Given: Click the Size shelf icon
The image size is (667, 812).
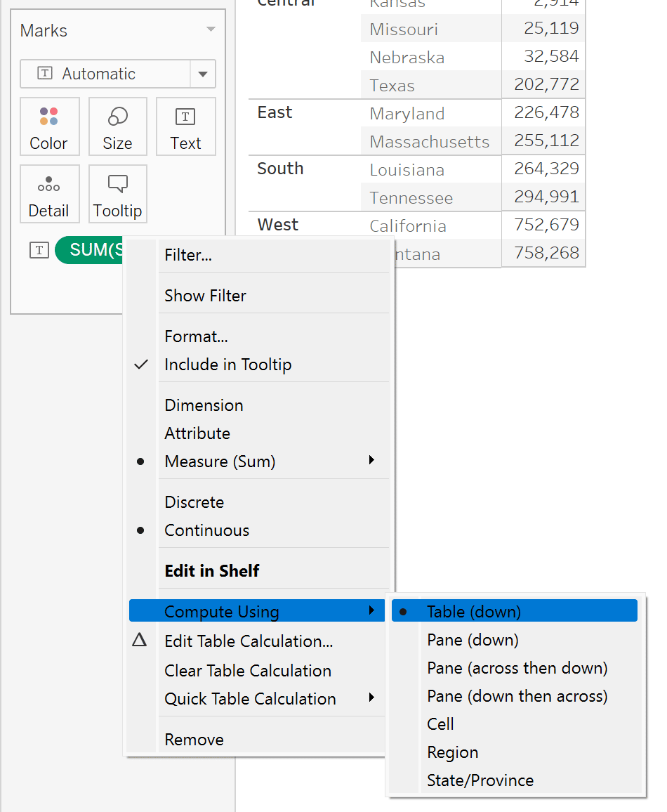Looking at the screenshot, I should click(x=117, y=126).
